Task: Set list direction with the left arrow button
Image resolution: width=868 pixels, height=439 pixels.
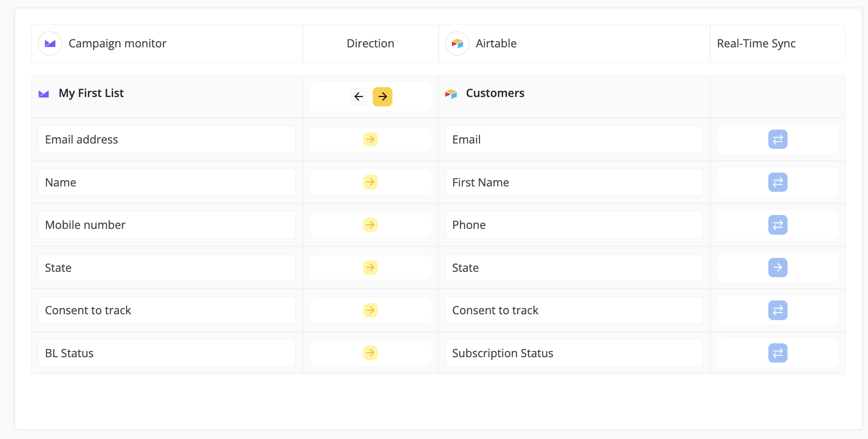Action: pos(358,97)
